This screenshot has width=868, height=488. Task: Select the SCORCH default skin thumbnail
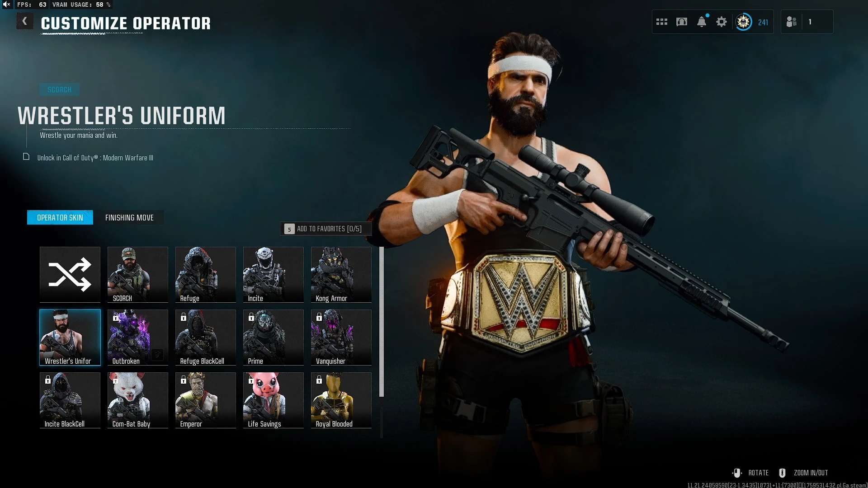(138, 274)
